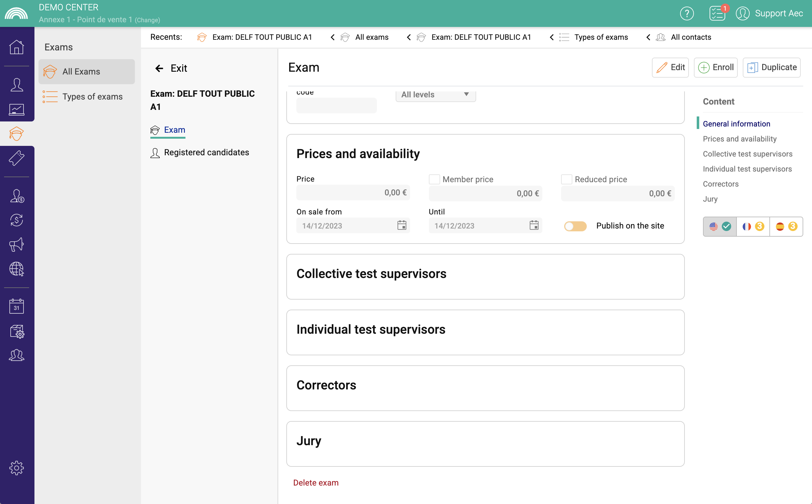This screenshot has height=504, width=812.
Task: Click the Duplicate button
Action: tap(771, 67)
